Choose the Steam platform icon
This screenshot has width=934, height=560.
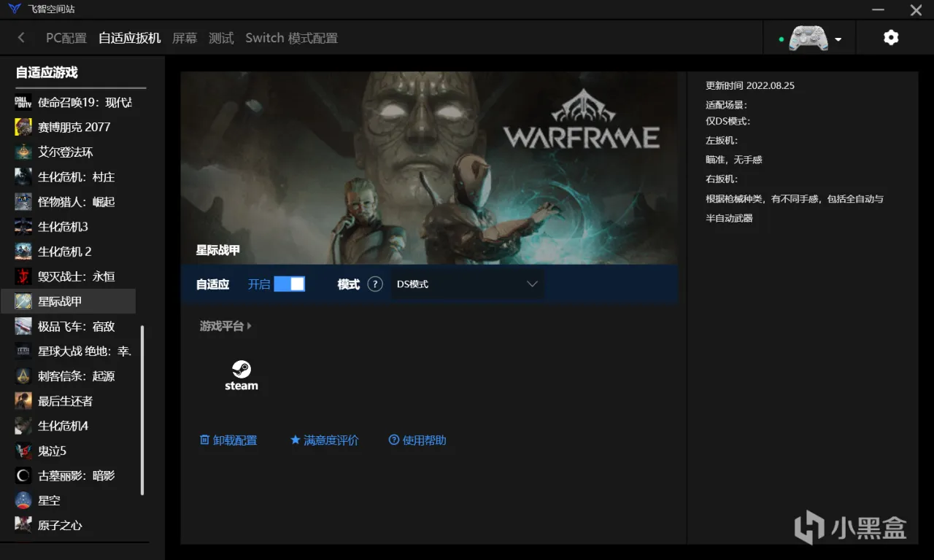click(242, 375)
